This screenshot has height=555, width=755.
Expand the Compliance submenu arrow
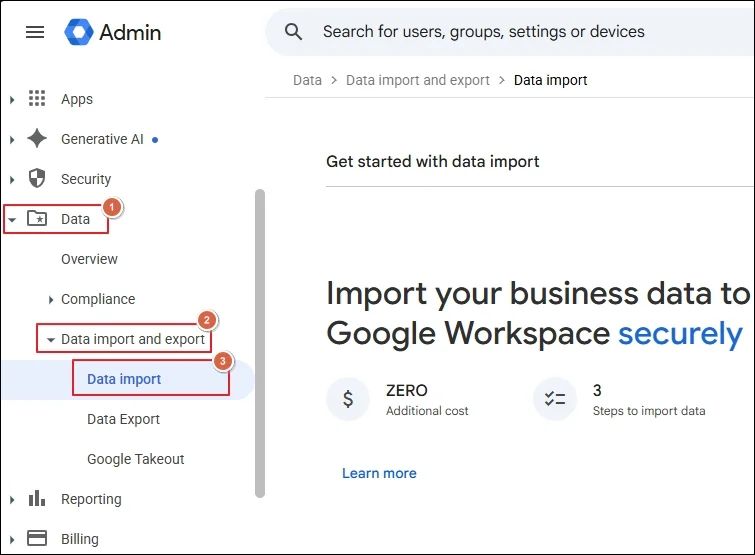(51, 300)
